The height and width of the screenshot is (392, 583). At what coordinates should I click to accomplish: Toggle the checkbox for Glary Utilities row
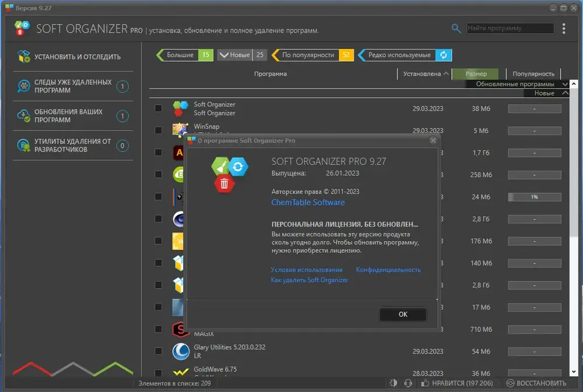(159, 351)
